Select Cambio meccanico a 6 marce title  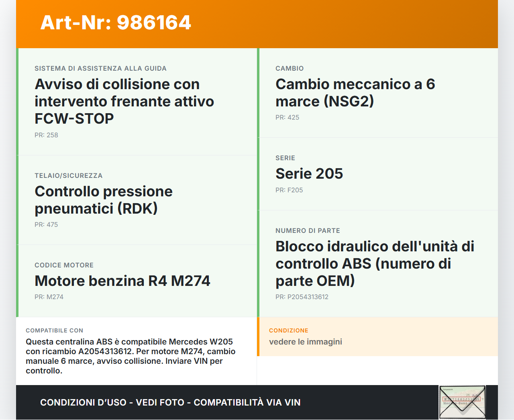(x=355, y=92)
